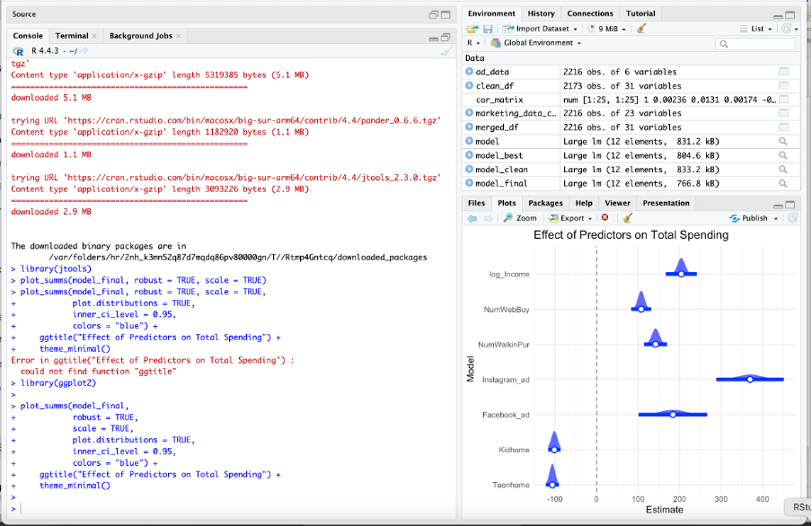Open the R language dropdown
Viewport: 812px width, 526px height.
click(473, 43)
